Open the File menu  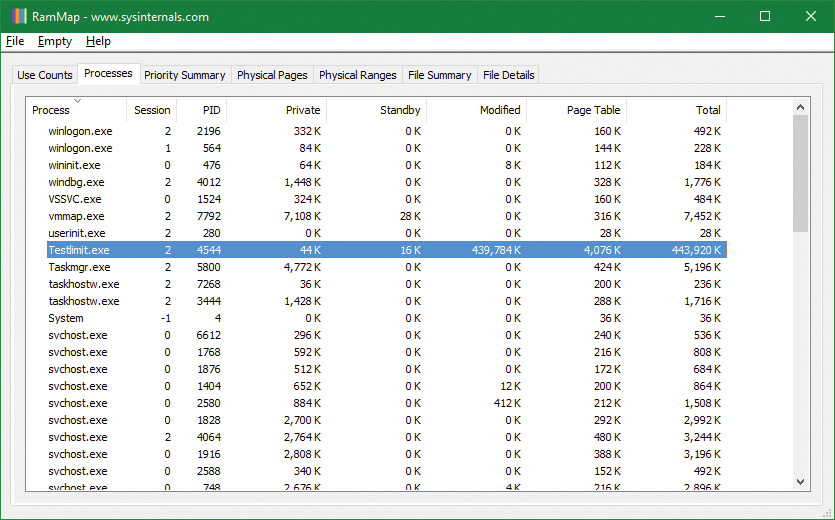point(14,41)
